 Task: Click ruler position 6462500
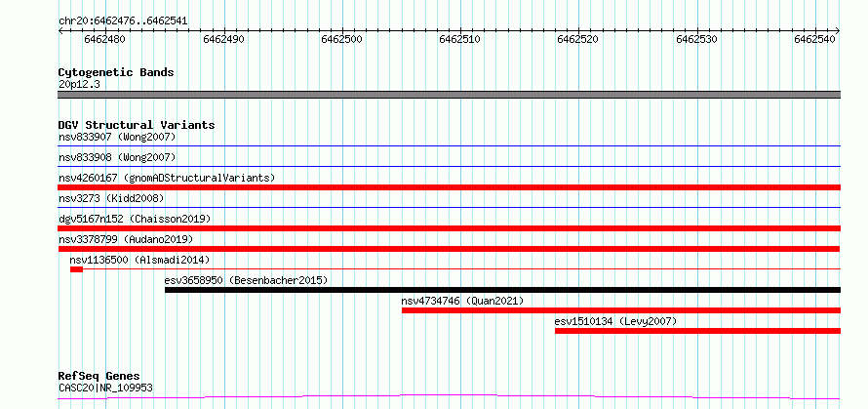341,39
